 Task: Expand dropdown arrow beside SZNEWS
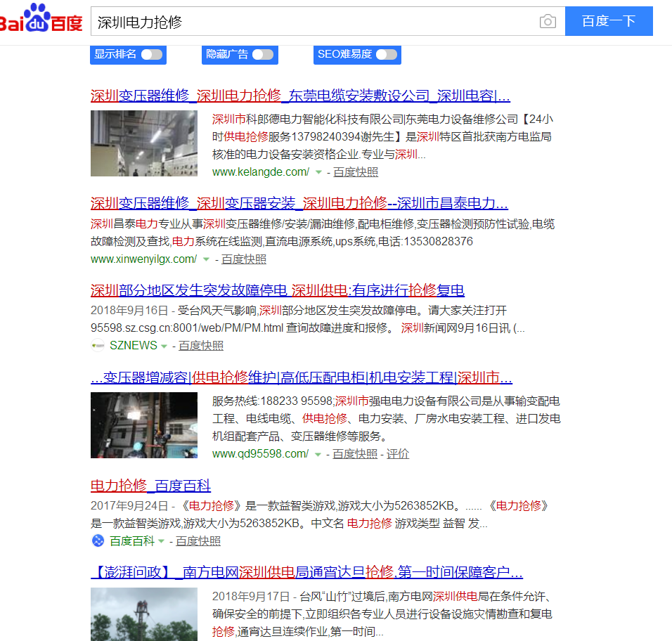[x=164, y=347]
